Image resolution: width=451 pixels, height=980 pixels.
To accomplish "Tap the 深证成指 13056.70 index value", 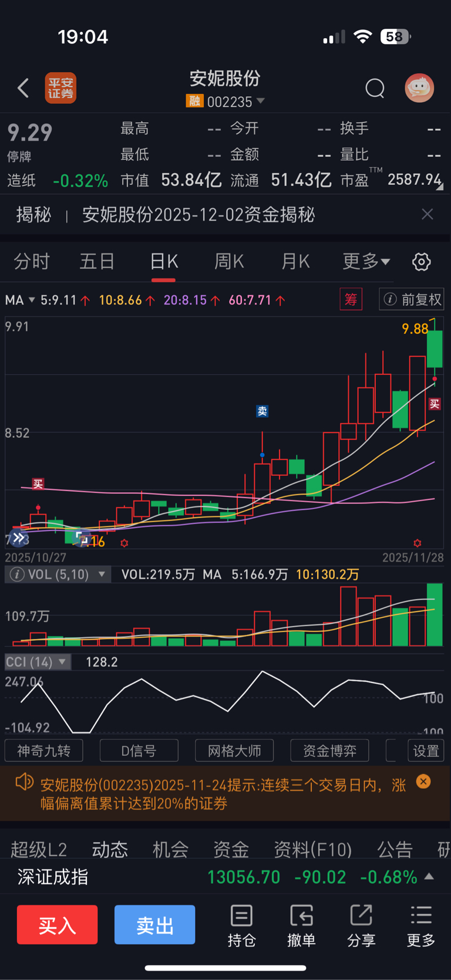I will pos(244,877).
